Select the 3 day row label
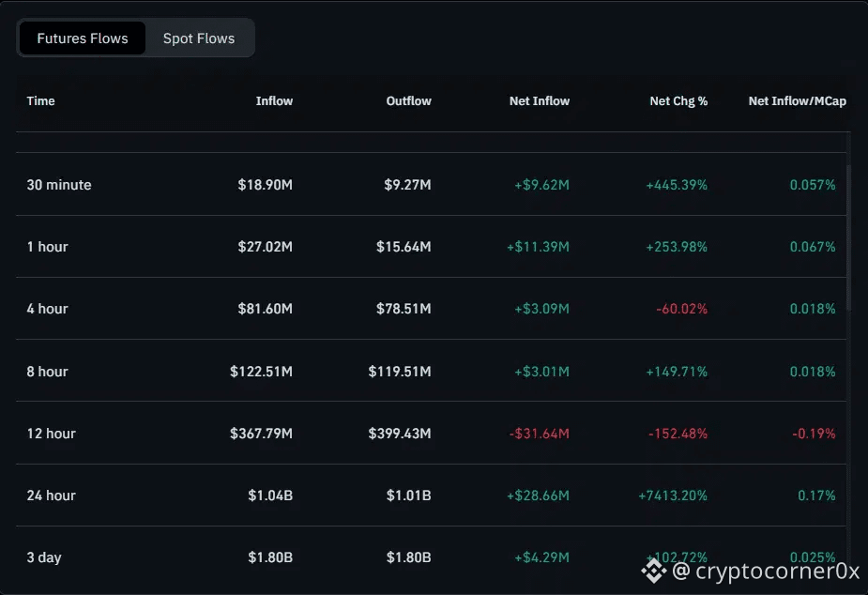 (44, 557)
